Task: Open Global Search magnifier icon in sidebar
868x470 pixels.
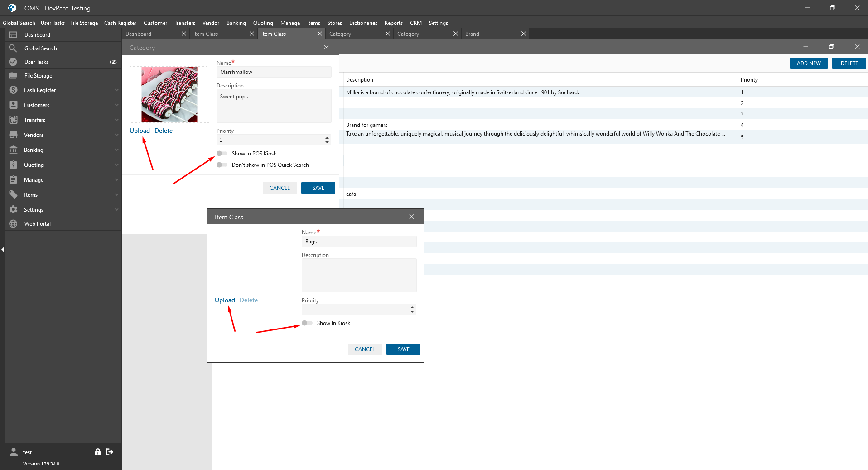Action: pos(13,48)
